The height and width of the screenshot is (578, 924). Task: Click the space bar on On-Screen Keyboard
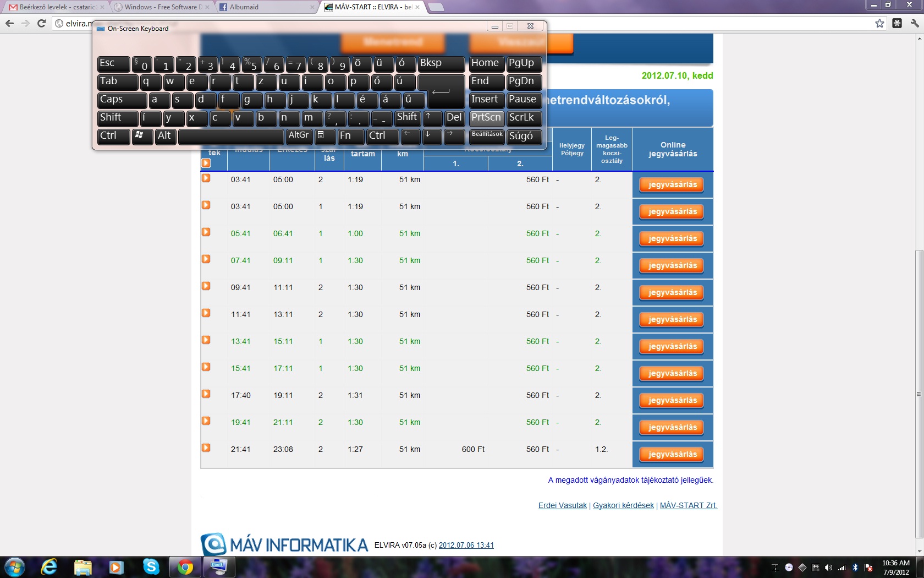click(231, 136)
